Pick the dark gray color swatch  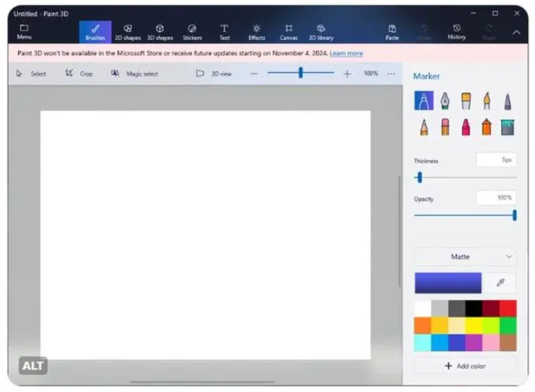click(x=457, y=308)
